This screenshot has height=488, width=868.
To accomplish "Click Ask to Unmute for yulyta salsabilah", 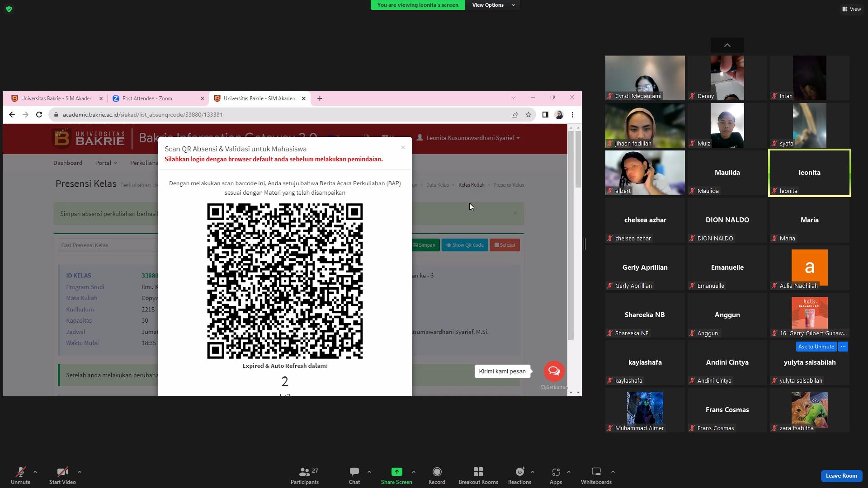I will [816, 347].
